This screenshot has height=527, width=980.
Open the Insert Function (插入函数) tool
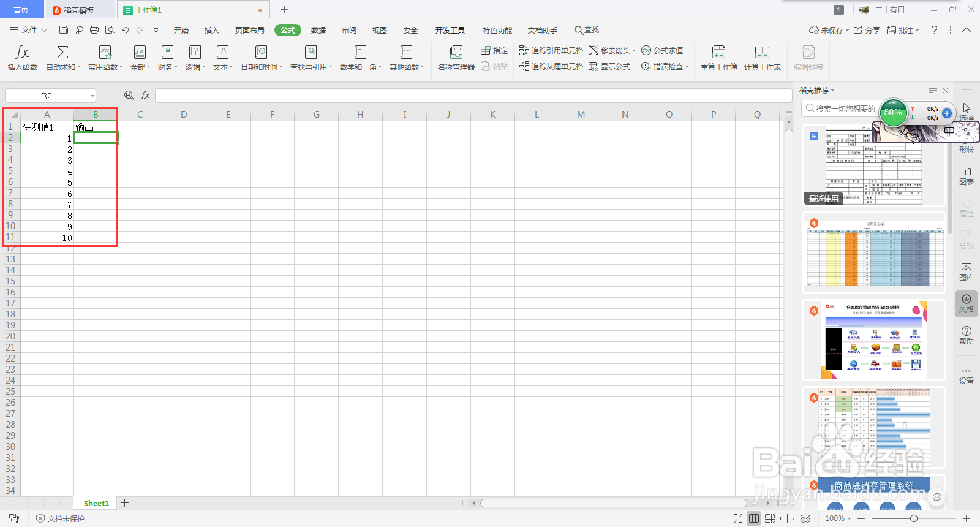23,58
